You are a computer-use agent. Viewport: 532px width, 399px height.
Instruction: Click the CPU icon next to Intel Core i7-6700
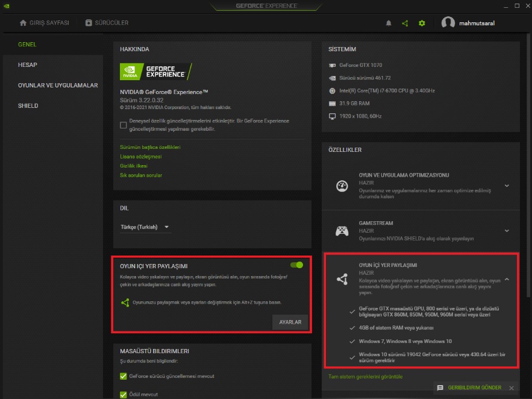pos(332,90)
